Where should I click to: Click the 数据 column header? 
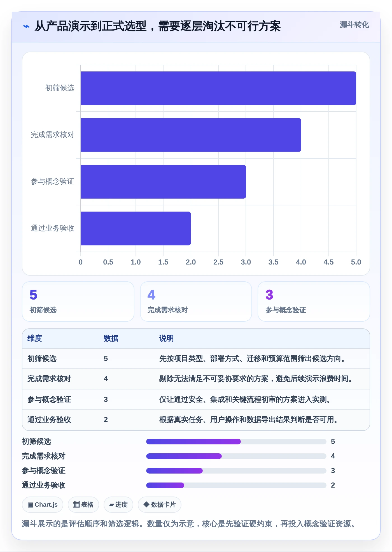pyautogui.click(x=111, y=338)
